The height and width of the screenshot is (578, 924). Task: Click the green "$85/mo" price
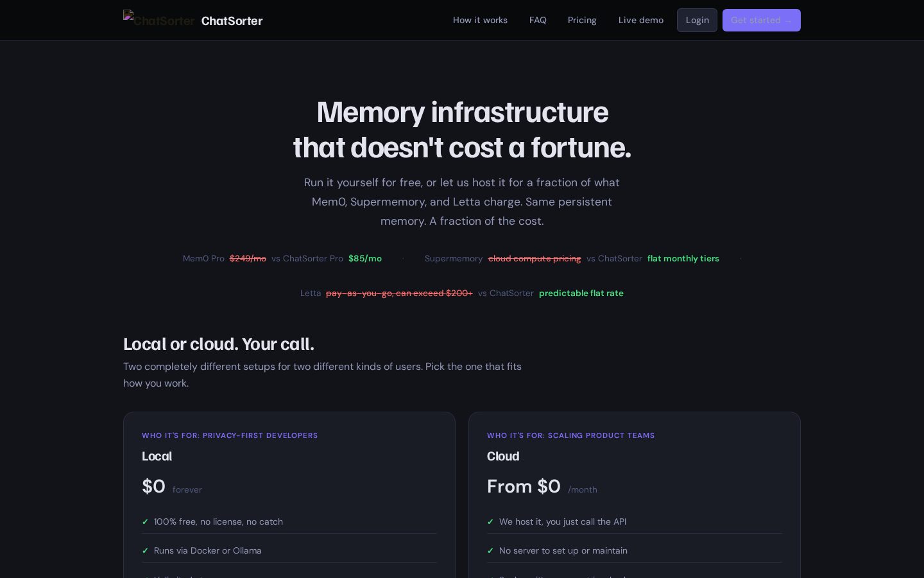(365, 258)
